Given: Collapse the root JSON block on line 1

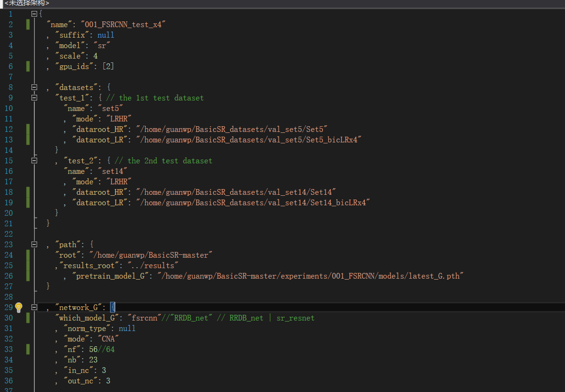Looking at the screenshot, I should [x=34, y=14].
